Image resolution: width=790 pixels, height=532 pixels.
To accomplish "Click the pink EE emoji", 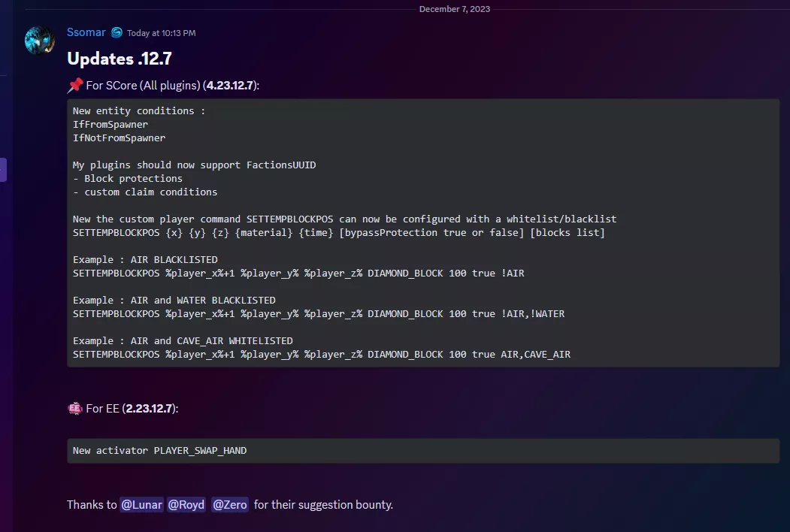I will [74, 408].
